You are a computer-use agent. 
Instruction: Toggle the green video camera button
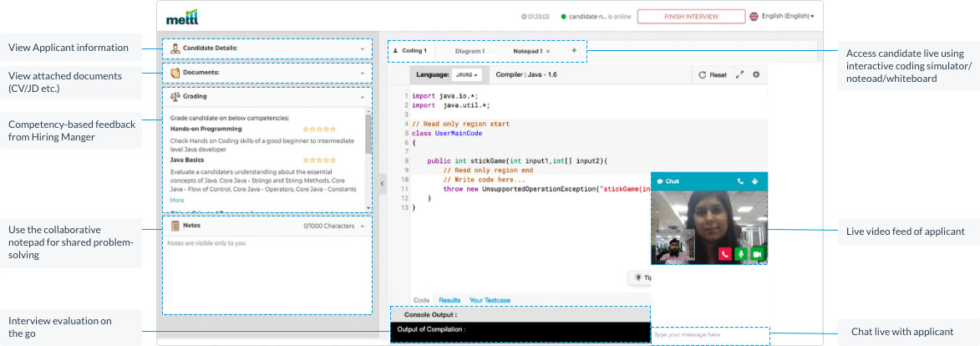pyautogui.click(x=758, y=253)
